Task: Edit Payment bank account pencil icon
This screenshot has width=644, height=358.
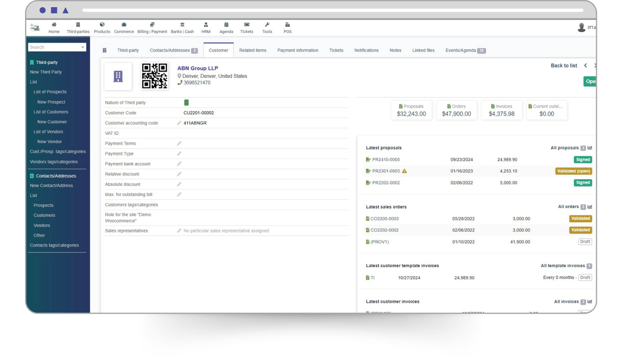Action: [x=179, y=164]
